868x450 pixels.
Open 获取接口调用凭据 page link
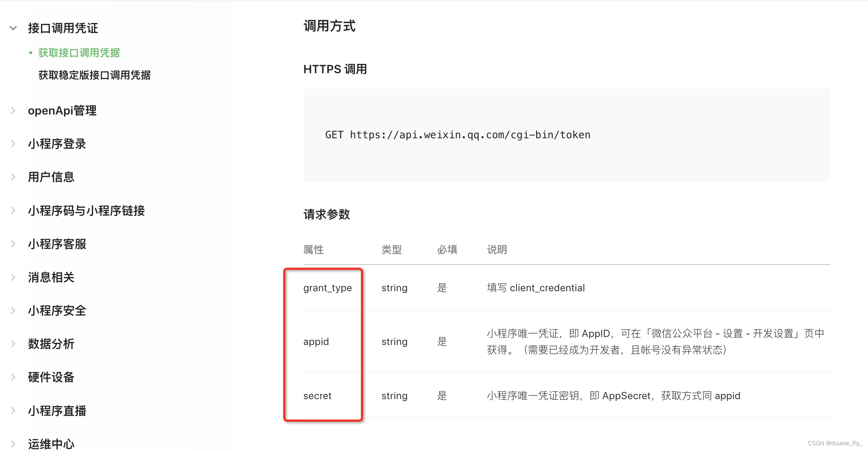79,53
